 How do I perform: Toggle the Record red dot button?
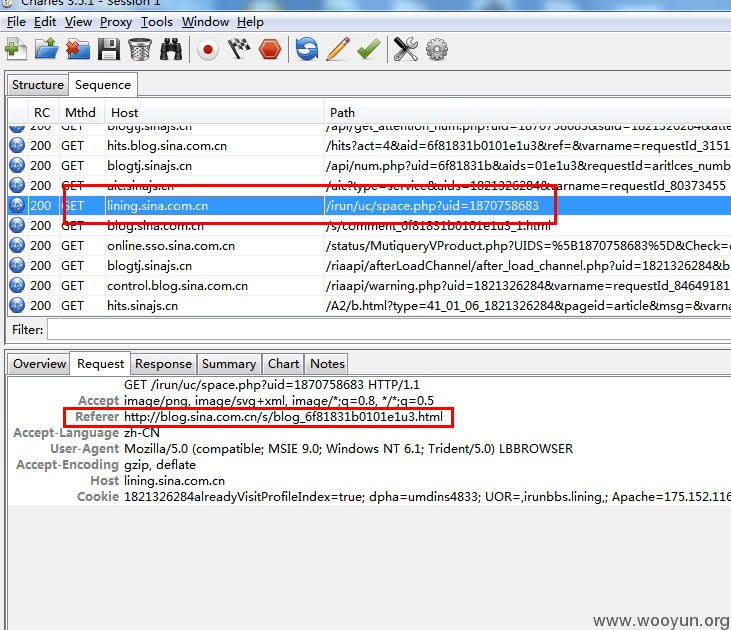pyautogui.click(x=207, y=49)
